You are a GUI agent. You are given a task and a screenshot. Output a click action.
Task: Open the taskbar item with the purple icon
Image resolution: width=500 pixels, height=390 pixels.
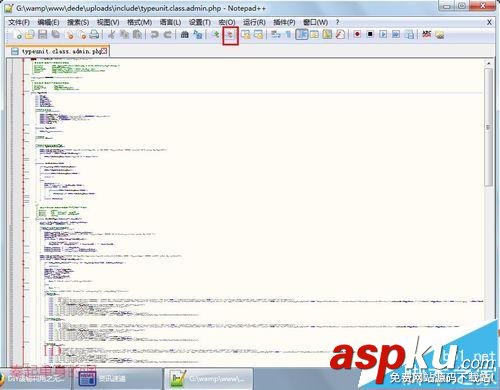(117, 379)
